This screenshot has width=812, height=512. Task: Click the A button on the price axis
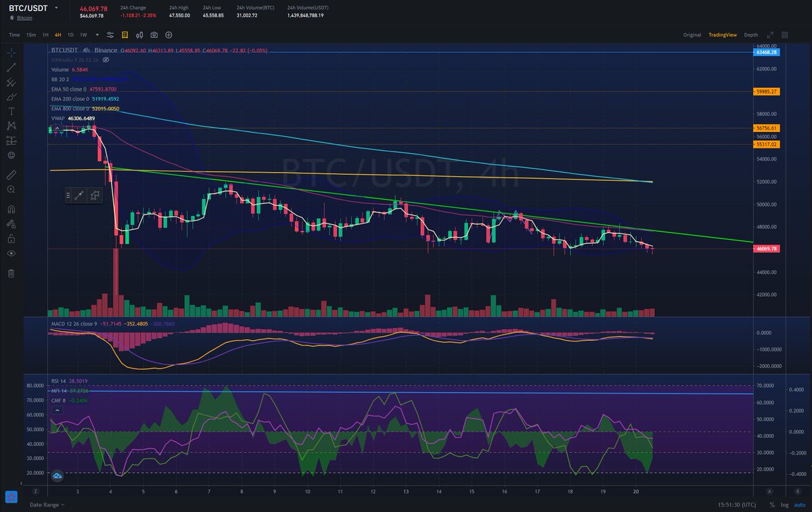(769, 491)
